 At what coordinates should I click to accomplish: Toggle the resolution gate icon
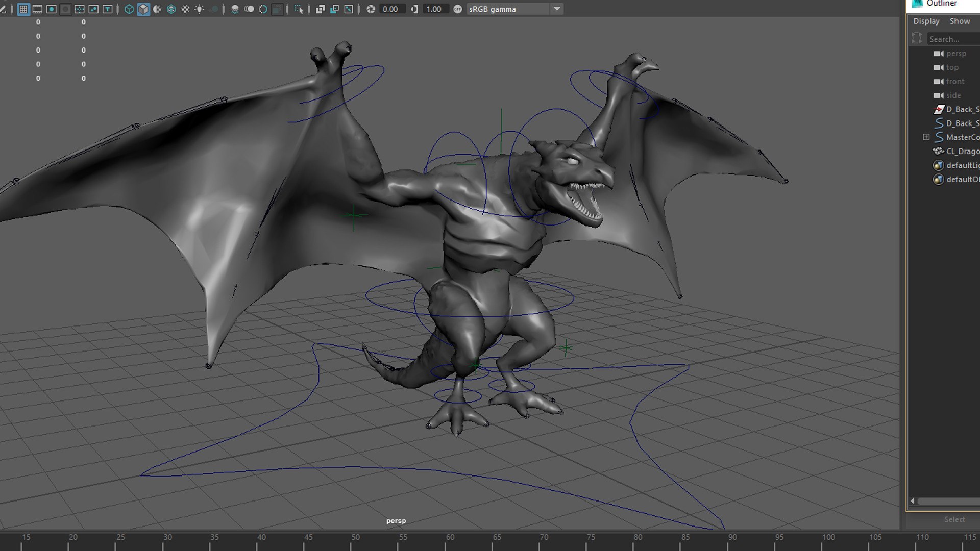[52, 9]
